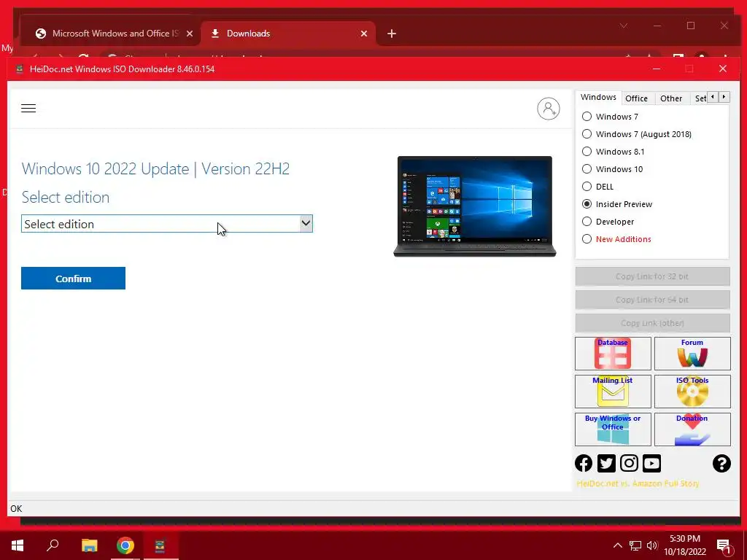Close Microsoft Windows and Office Chrome tab
This screenshot has width=747, height=560.
point(189,34)
